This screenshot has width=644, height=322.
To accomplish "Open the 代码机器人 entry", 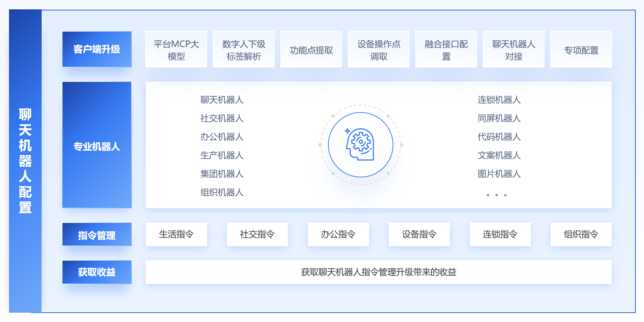I will [499, 137].
